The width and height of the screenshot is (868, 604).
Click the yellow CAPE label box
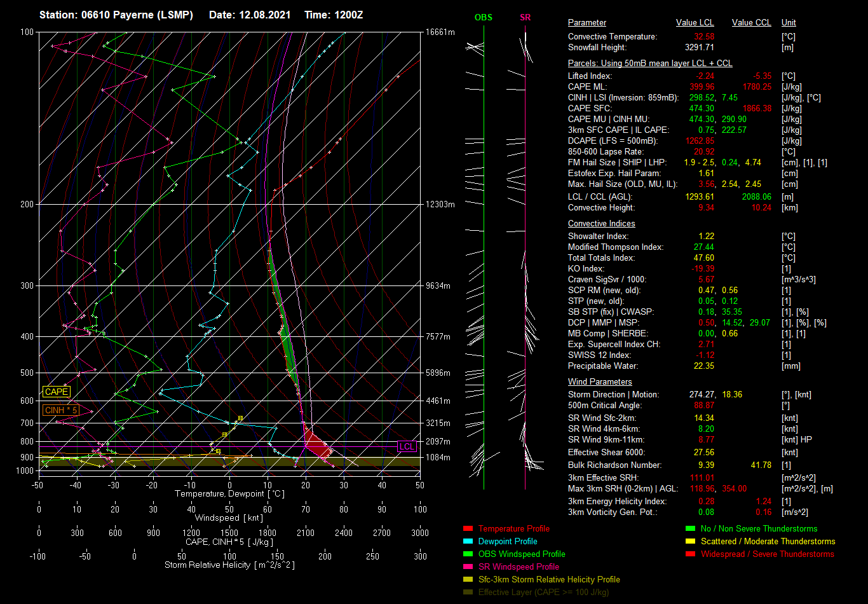[56, 392]
